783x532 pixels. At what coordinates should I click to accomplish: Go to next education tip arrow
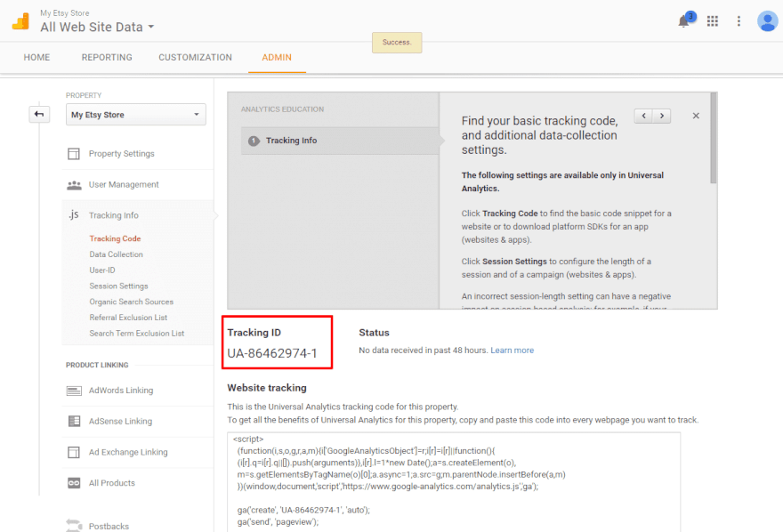(661, 116)
